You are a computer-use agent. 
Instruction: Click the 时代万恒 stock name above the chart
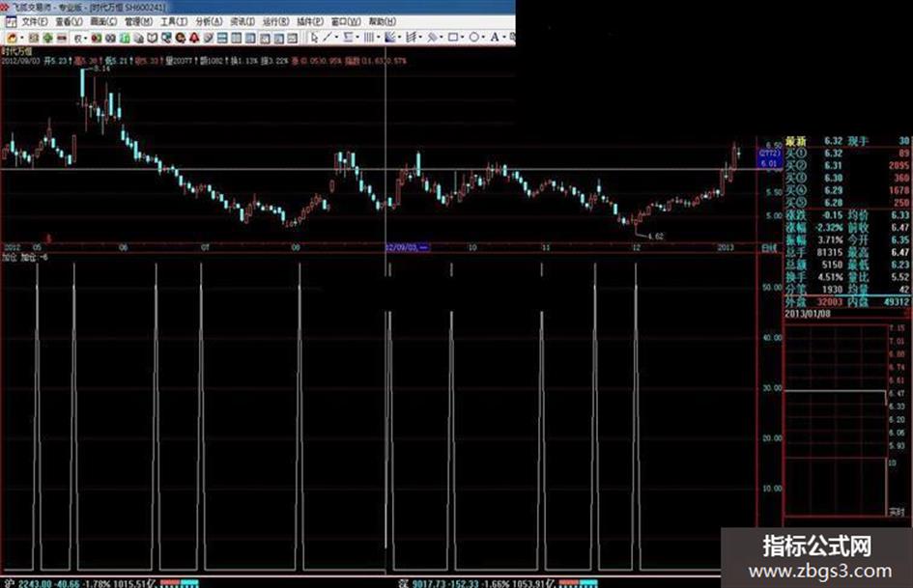(16, 52)
